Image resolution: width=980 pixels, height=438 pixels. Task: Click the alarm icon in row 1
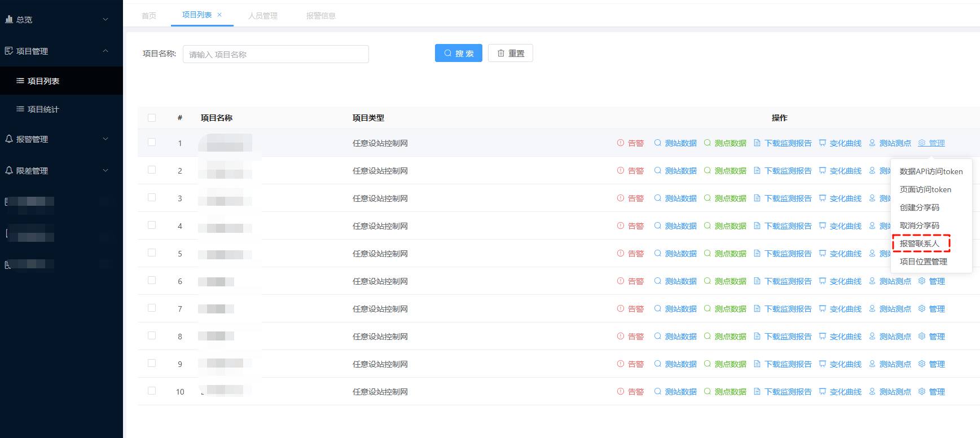[x=621, y=143]
